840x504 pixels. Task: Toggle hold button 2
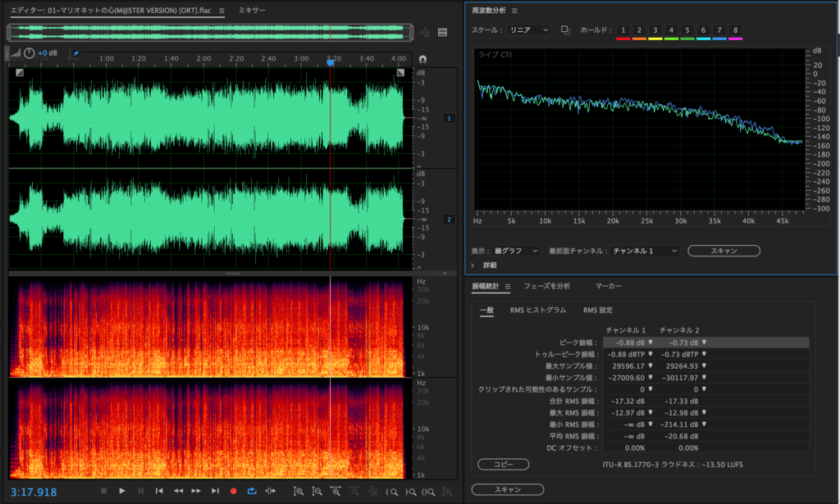[x=639, y=30]
